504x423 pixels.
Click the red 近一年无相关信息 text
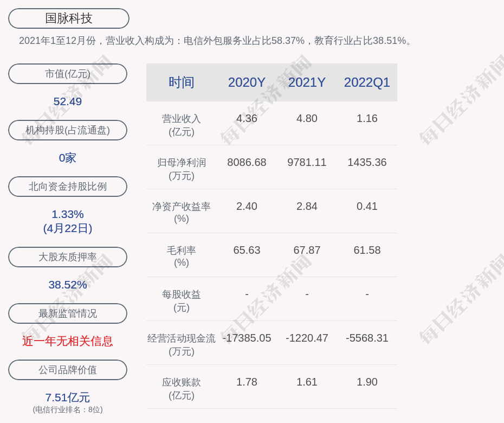(x=68, y=341)
